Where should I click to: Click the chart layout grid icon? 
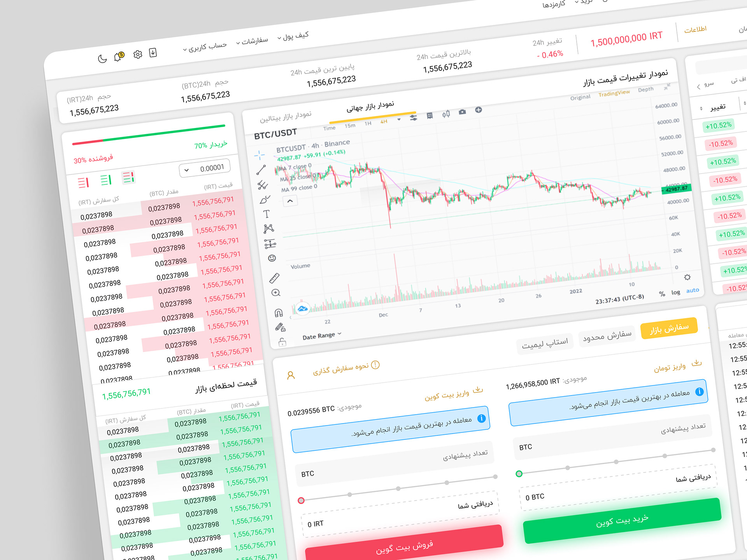click(x=430, y=115)
